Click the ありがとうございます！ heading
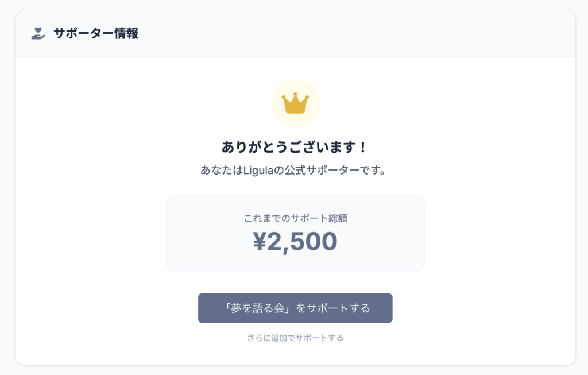588x375 pixels. point(295,147)
